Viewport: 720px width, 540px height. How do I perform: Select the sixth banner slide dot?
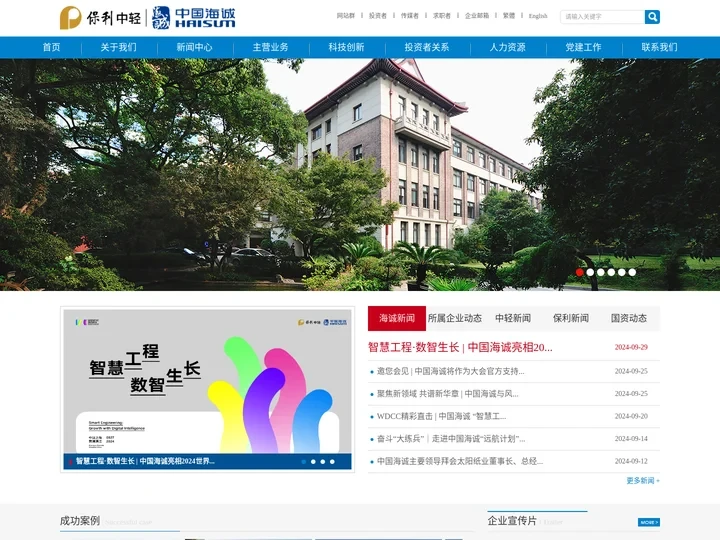632,272
